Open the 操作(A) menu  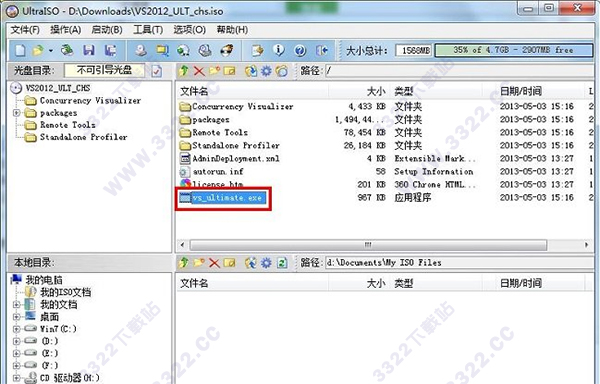pyautogui.click(x=65, y=30)
